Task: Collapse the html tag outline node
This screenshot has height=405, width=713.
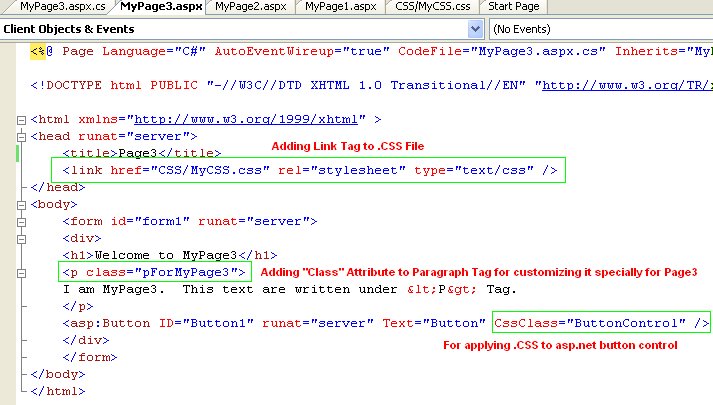Action: point(21,120)
